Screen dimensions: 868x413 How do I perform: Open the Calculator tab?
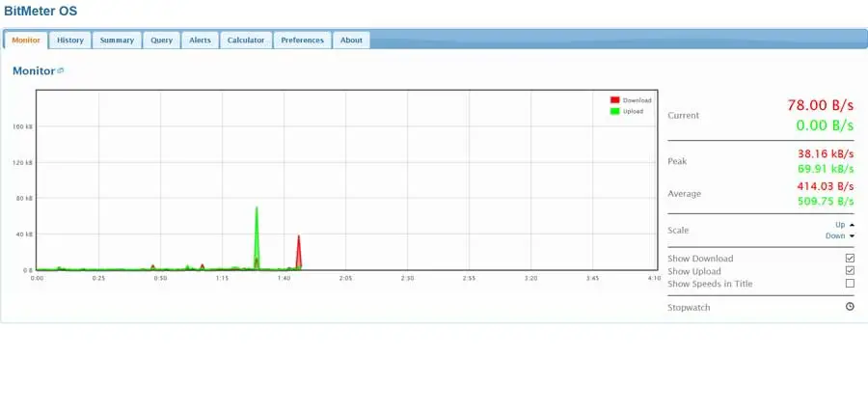[x=246, y=40]
